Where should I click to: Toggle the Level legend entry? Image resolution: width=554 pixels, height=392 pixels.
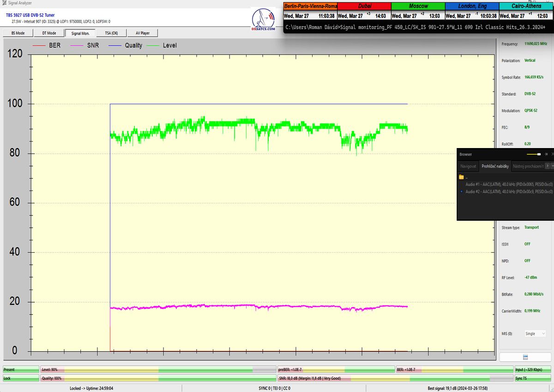163,46
